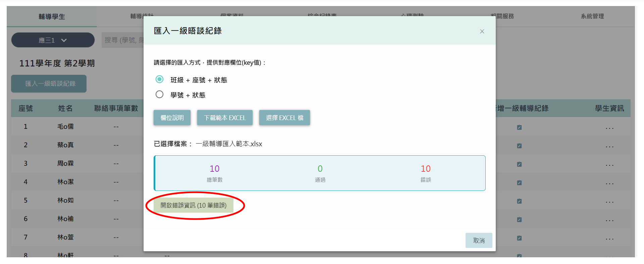644x264 pixels.
Task: Open the error info (10 筆錯誤) button
Action: point(194,205)
